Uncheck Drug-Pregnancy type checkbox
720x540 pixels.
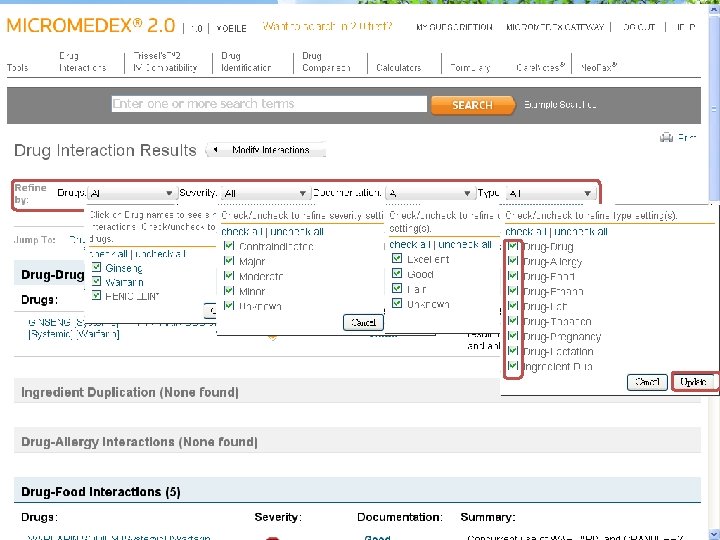[513, 336]
